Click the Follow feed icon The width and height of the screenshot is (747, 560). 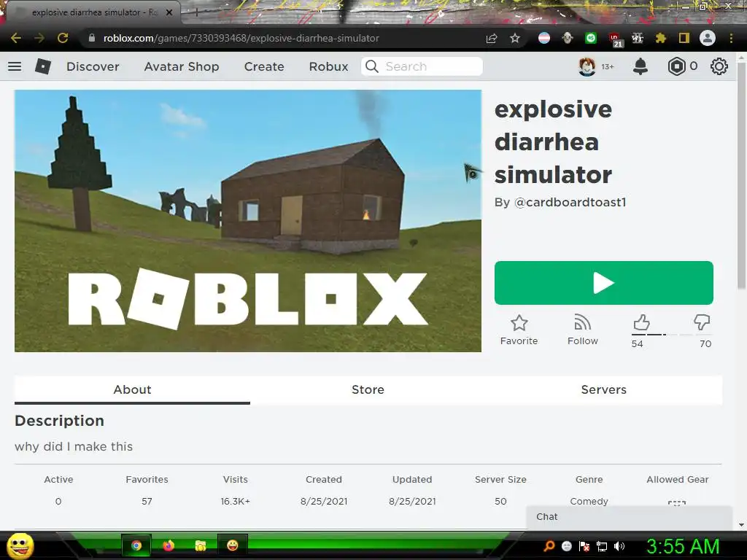(582, 323)
